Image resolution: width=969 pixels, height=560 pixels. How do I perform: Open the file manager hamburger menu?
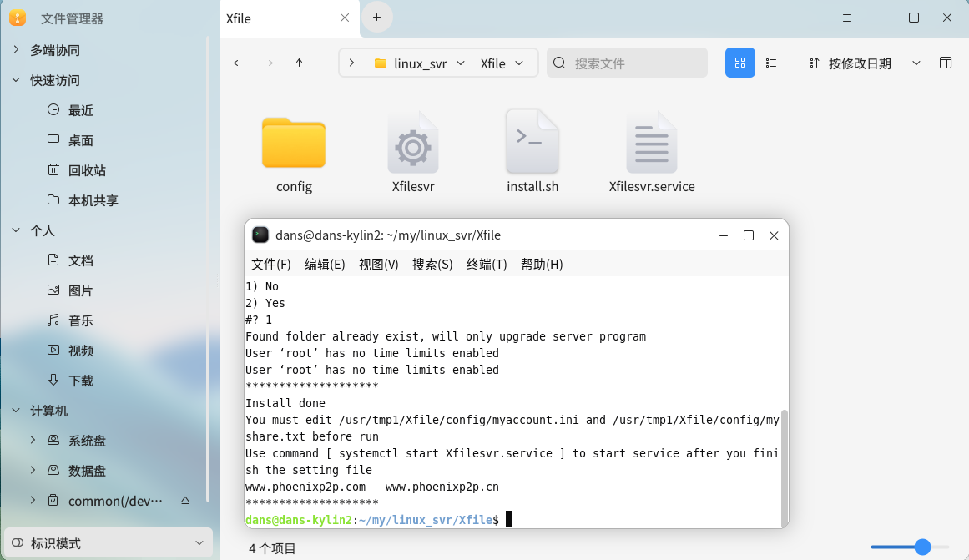click(847, 18)
